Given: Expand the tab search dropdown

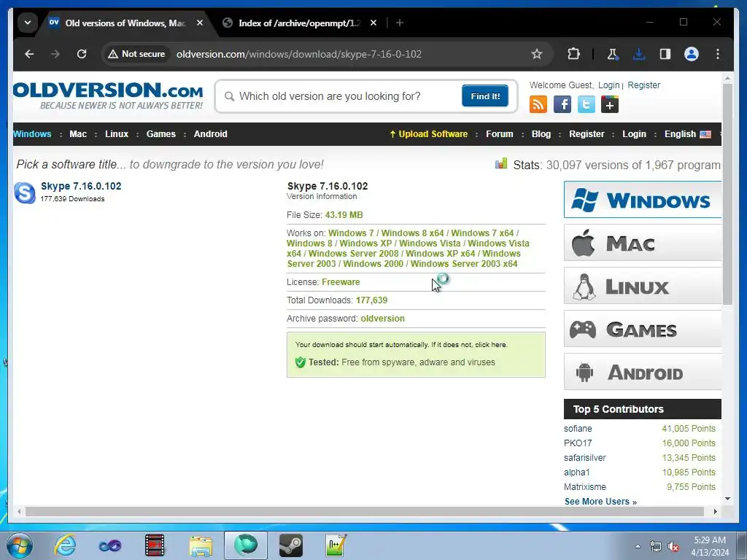Looking at the screenshot, I should pyautogui.click(x=28, y=23).
